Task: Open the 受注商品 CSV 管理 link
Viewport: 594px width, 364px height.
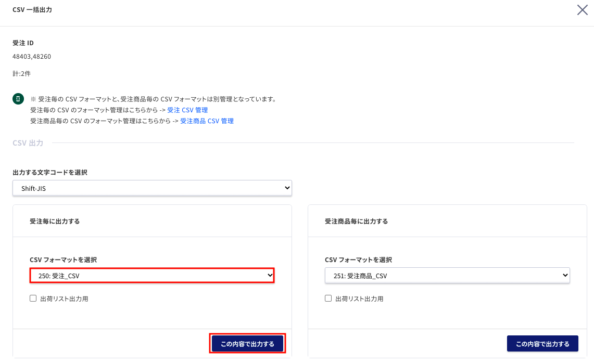Action: (207, 121)
